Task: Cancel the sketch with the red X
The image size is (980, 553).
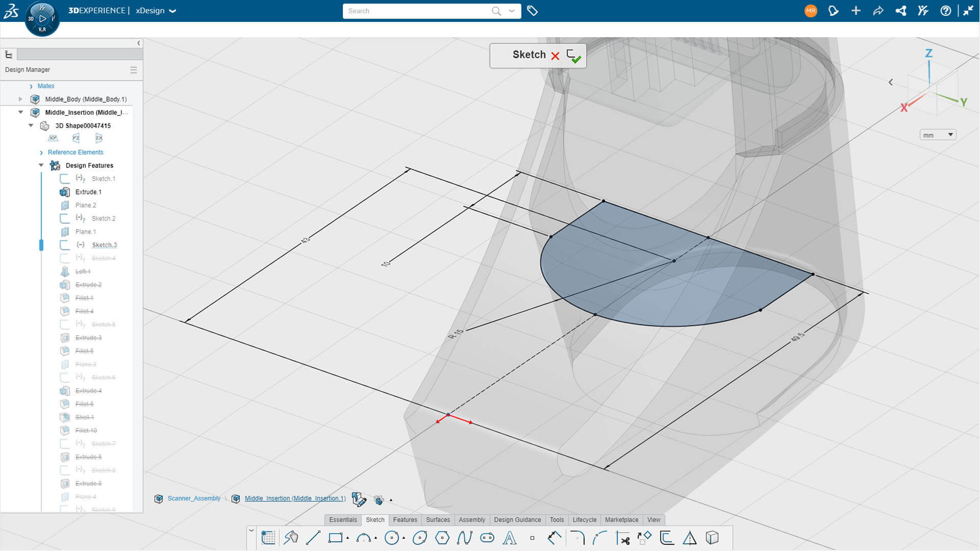Action: 555,56
